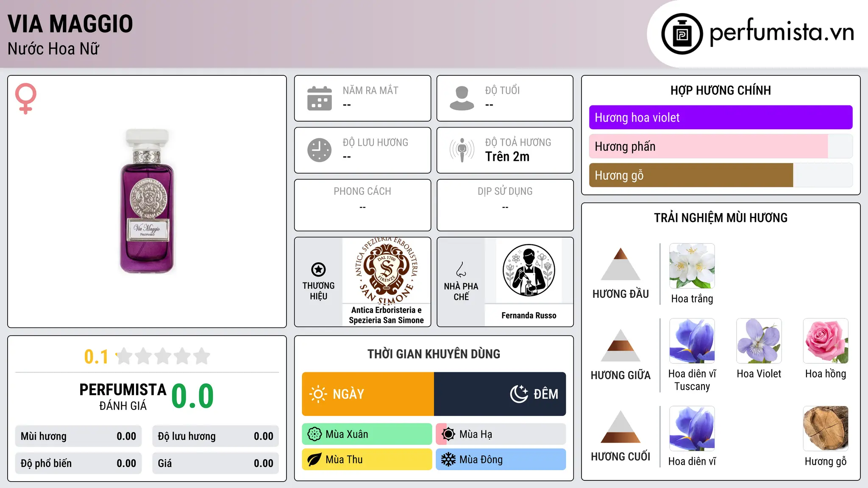Click the snowflake icon for Mùa Đông
Viewport: 868px width, 488px height.
(448, 460)
